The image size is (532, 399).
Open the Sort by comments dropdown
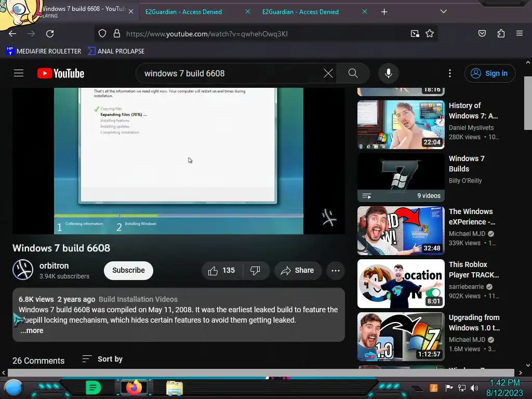point(102,359)
